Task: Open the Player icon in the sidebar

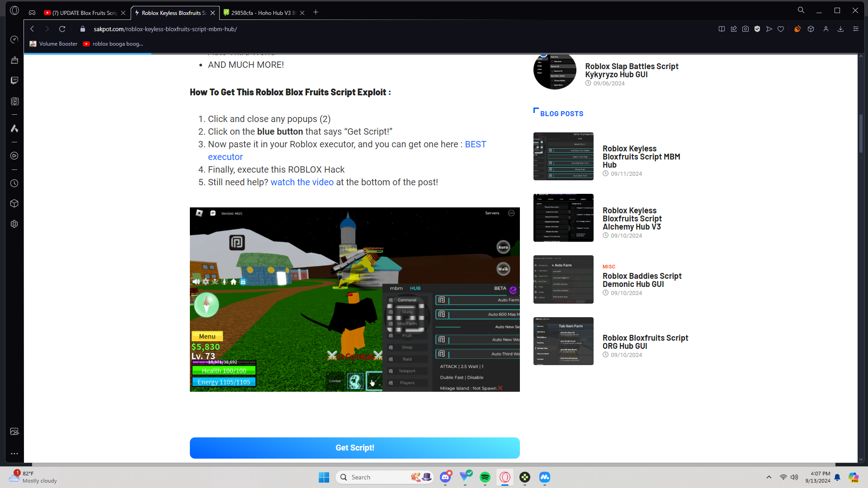Action: [14, 156]
